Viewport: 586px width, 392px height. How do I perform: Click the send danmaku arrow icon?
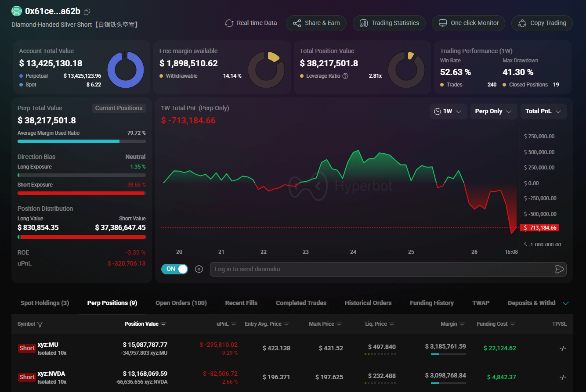559,269
